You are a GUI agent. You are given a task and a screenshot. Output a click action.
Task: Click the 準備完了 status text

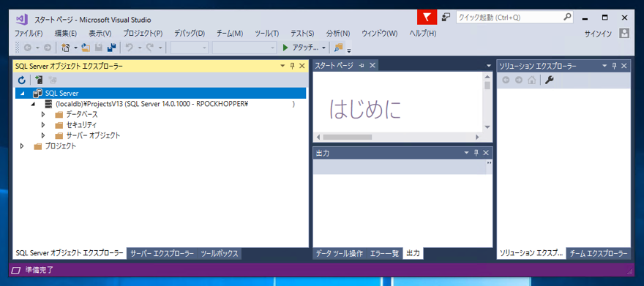(x=39, y=270)
